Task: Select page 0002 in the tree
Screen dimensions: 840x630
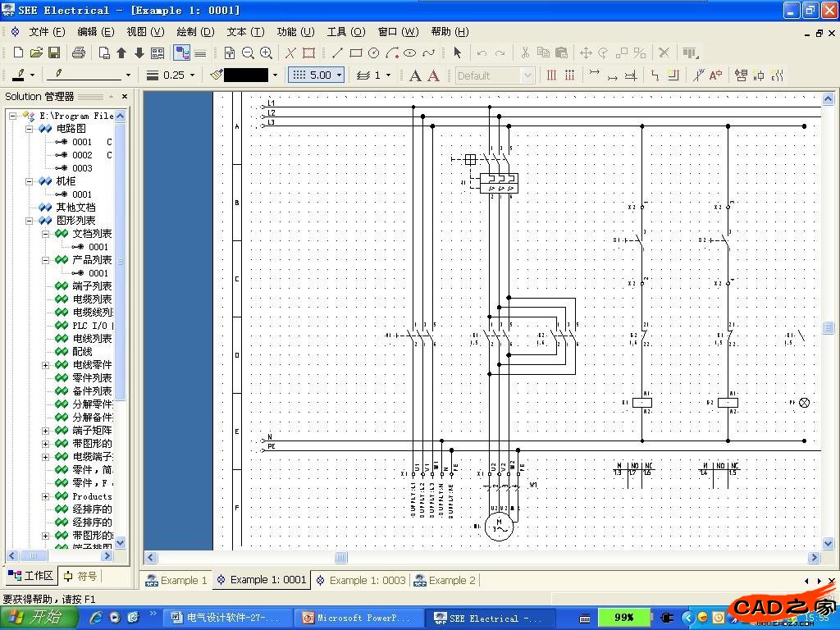Action: (x=82, y=155)
